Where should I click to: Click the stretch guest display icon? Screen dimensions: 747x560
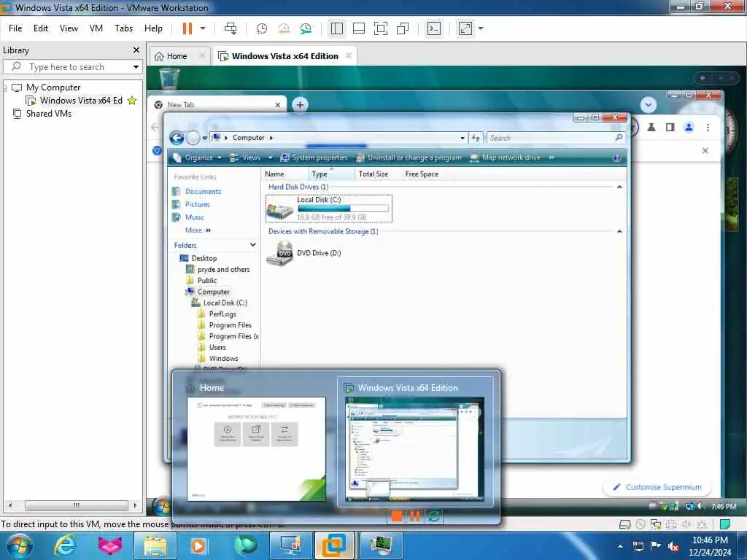(465, 28)
